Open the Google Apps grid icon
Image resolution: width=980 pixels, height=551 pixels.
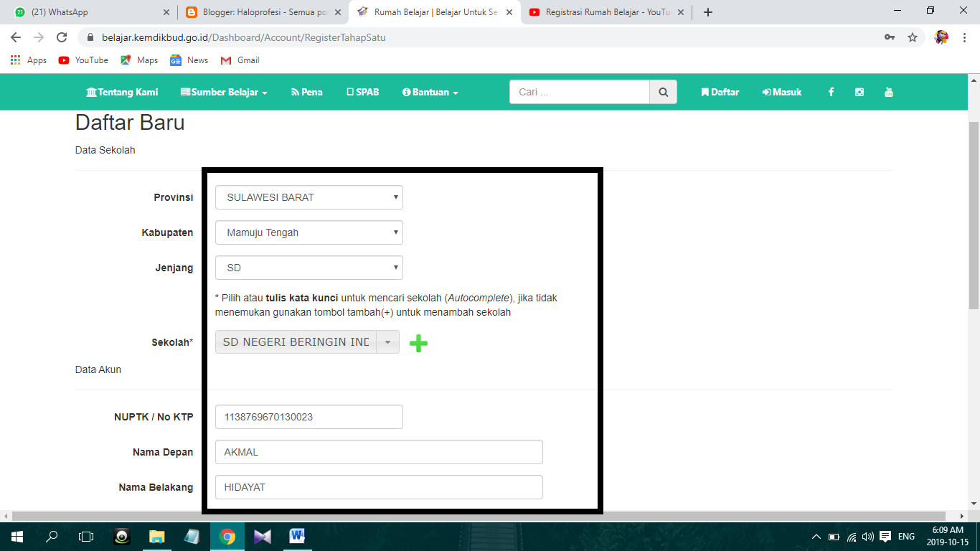[x=15, y=60]
